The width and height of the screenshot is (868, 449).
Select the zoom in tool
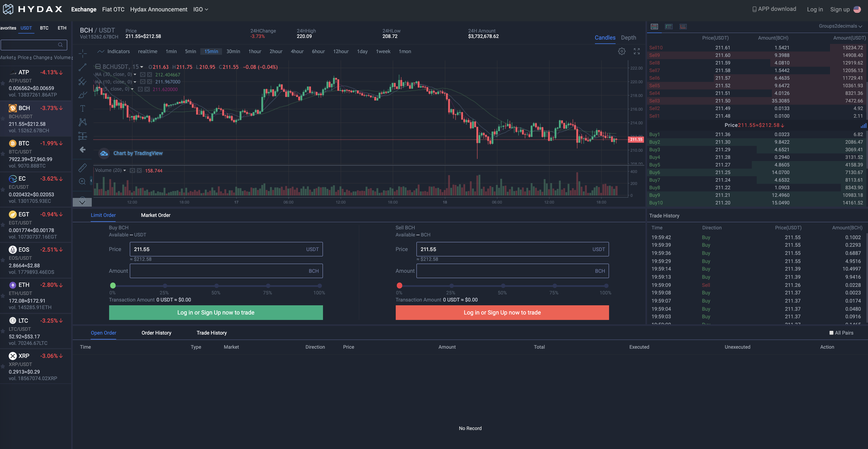(x=82, y=181)
